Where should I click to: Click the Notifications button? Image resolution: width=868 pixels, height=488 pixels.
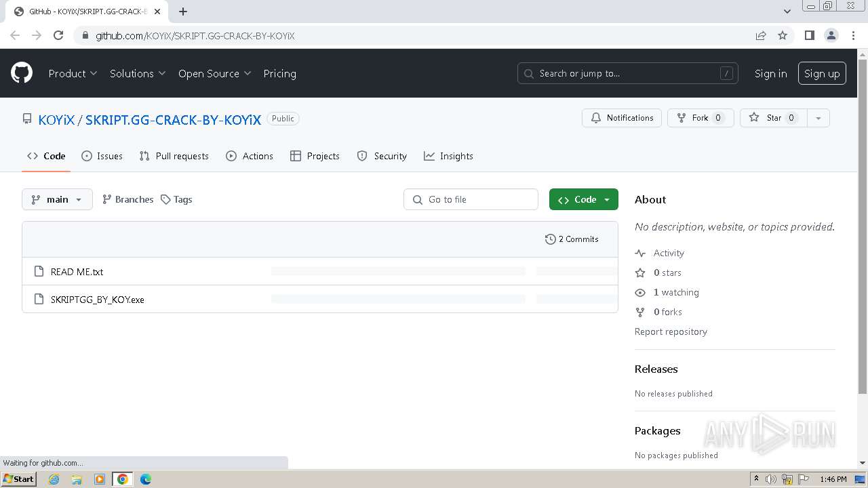click(622, 118)
